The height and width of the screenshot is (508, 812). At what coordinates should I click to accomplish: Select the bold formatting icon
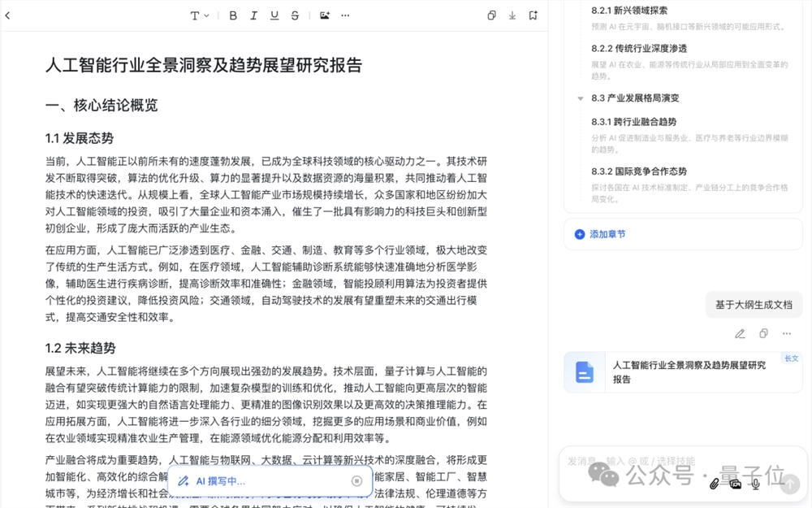(233, 15)
